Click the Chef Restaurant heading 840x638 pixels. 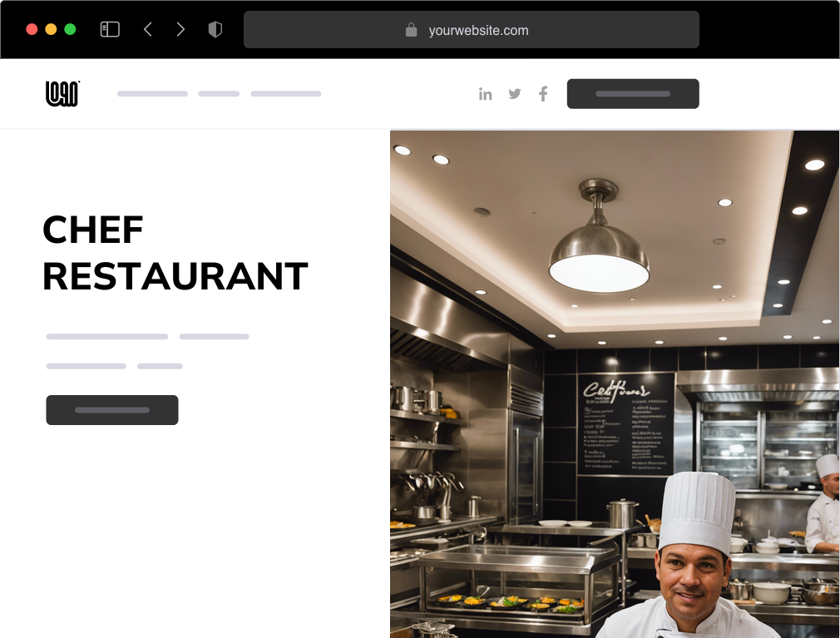point(175,254)
